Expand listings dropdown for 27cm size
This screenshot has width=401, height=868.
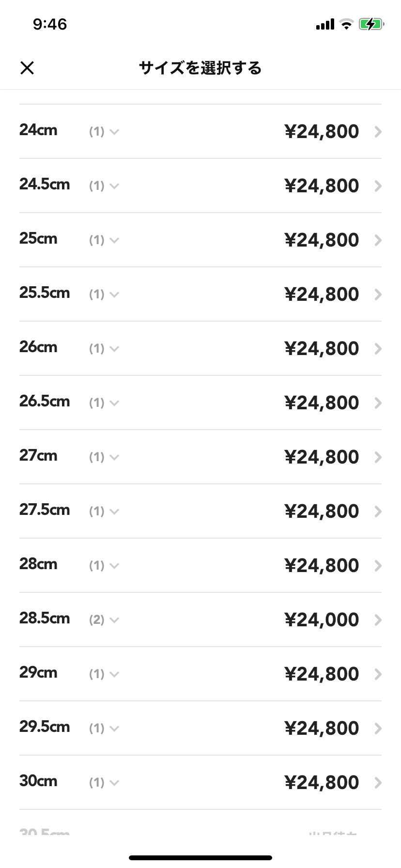(x=104, y=457)
